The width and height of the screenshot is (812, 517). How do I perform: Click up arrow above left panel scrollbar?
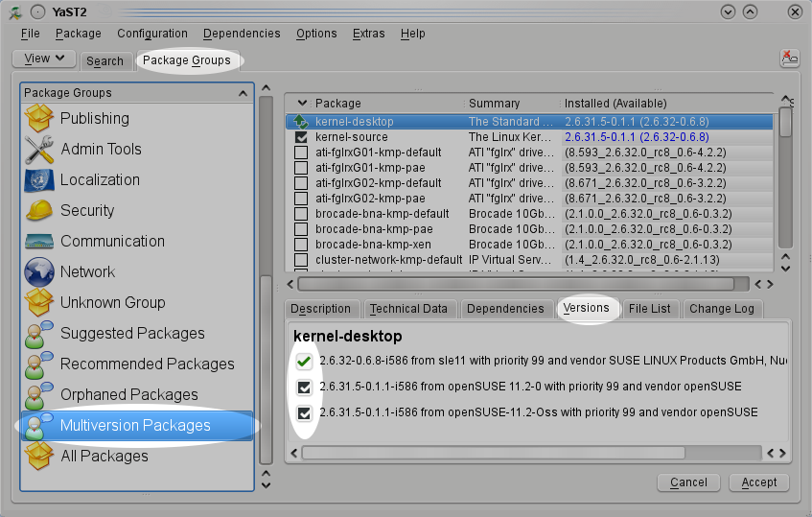(267, 88)
